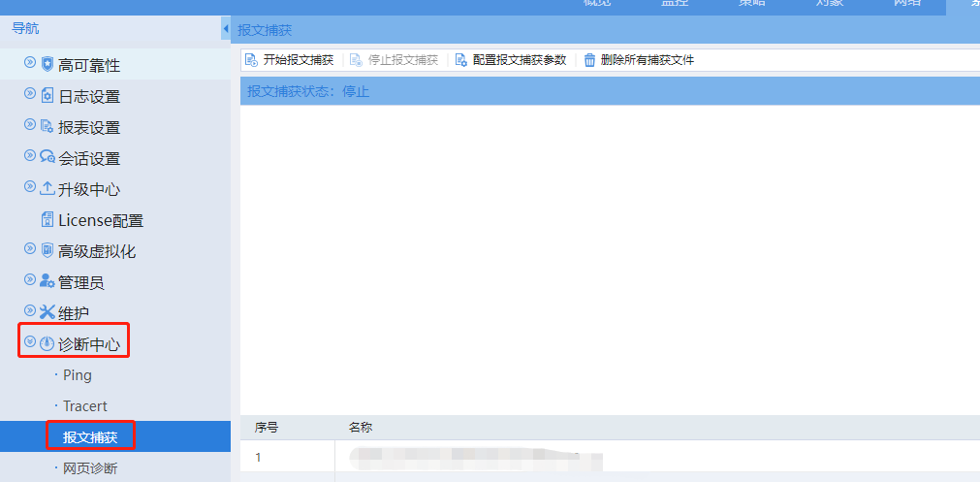Click the 报表设置 report icon

coord(47,126)
